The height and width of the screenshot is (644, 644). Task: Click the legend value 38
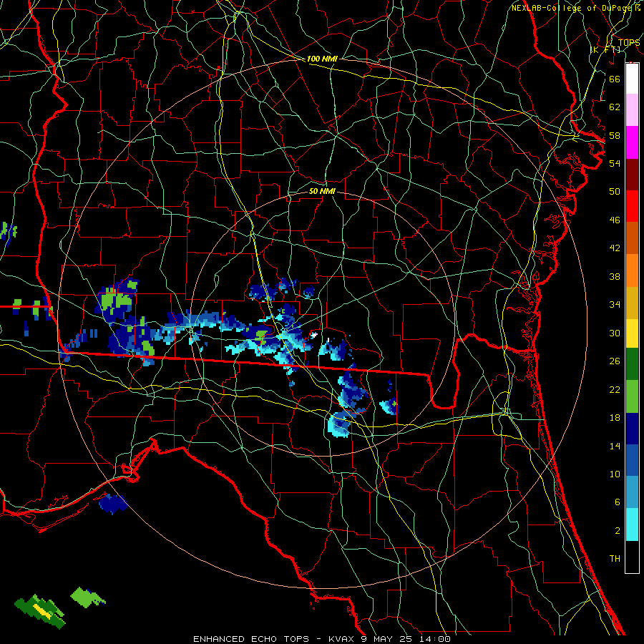[615, 276]
